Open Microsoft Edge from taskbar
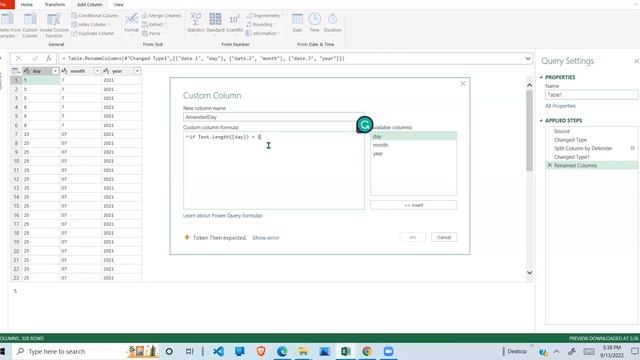Image resolution: width=640 pixels, height=360 pixels. (x=282, y=351)
